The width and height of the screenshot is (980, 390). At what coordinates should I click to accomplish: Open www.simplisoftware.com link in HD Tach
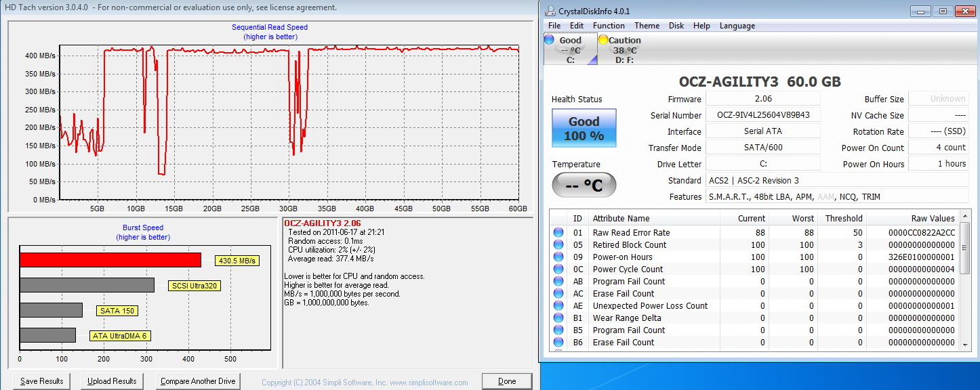click(428, 383)
